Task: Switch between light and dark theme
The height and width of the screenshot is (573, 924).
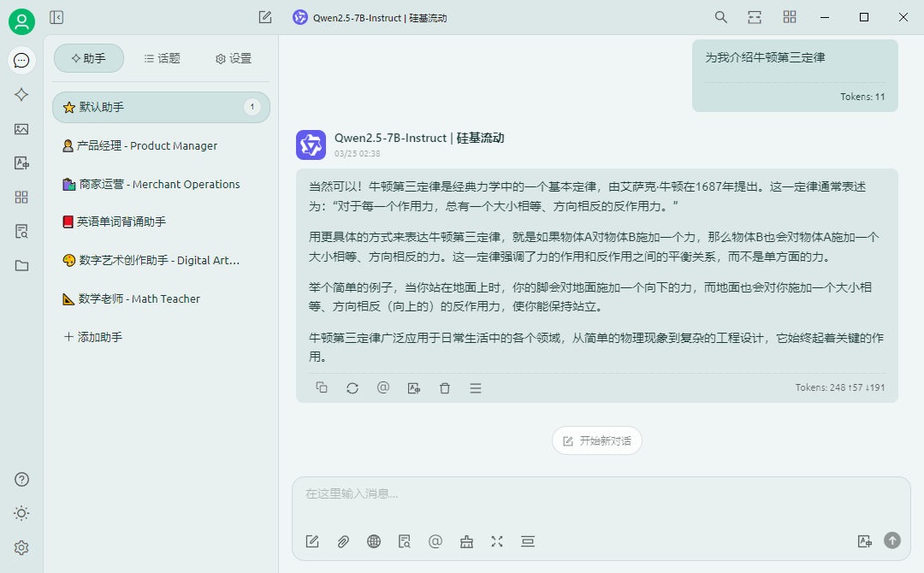Action: click(x=21, y=512)
